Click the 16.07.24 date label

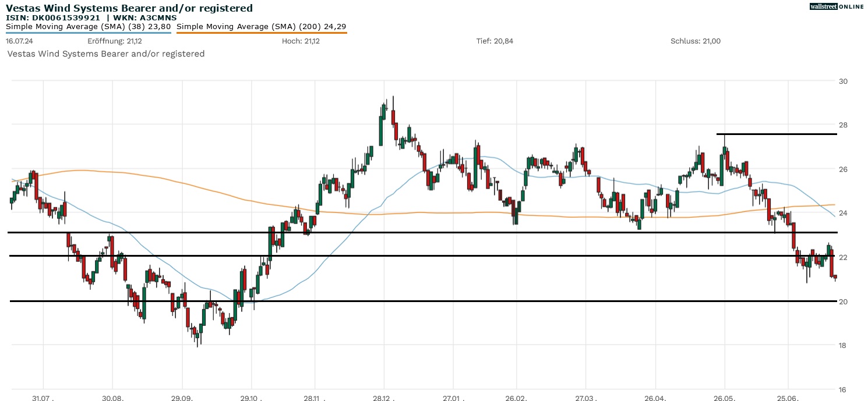click(18, 41)
